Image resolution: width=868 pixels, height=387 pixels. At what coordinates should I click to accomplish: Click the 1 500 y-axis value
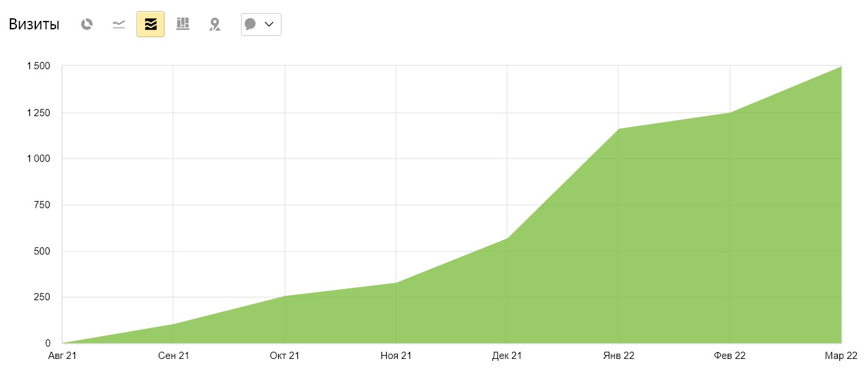(38, 66)
